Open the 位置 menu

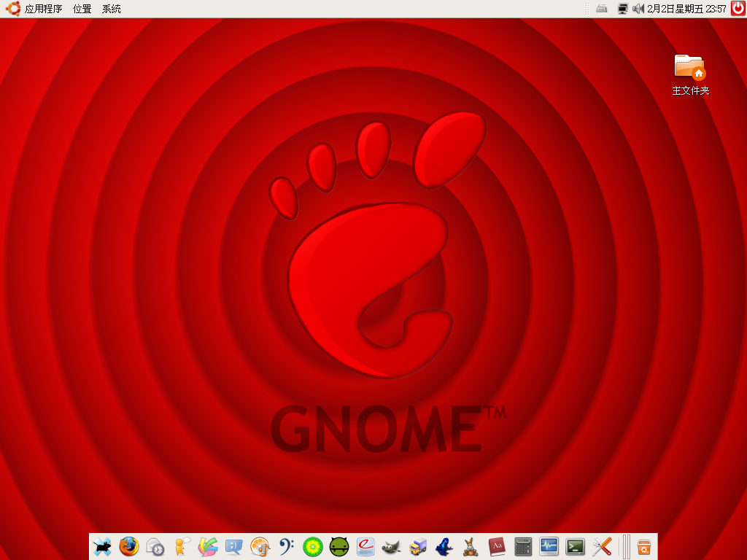pyautogui.click(x=82, y=9)
